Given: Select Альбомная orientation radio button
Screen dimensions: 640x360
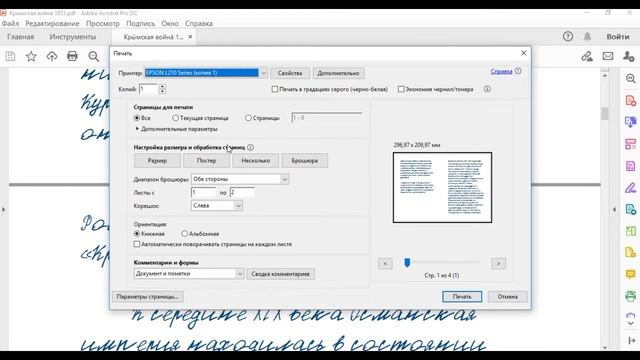Looking at the screenshot, I should pyautogui.click(x=184, y=234).
